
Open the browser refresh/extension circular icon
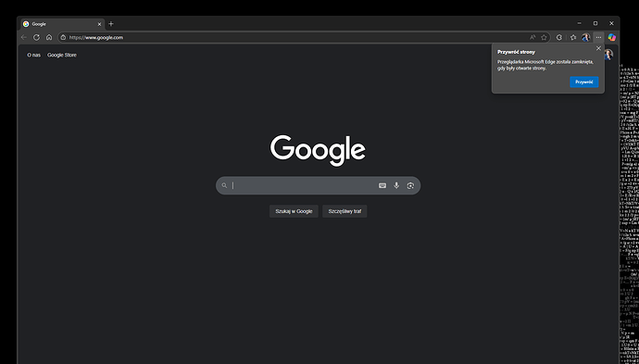(x=559, y=37)
